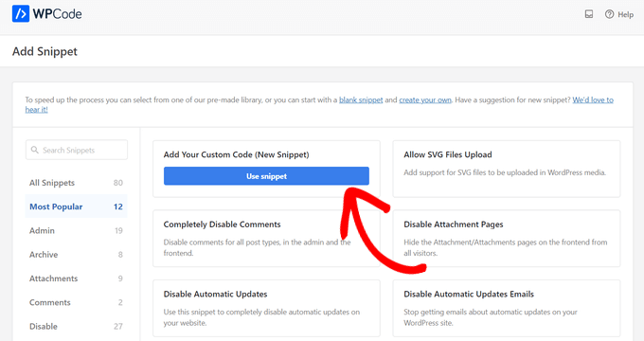Focus the Search Snippets field
This screenshot has width=644, height=341.
(x=77, y=150)
